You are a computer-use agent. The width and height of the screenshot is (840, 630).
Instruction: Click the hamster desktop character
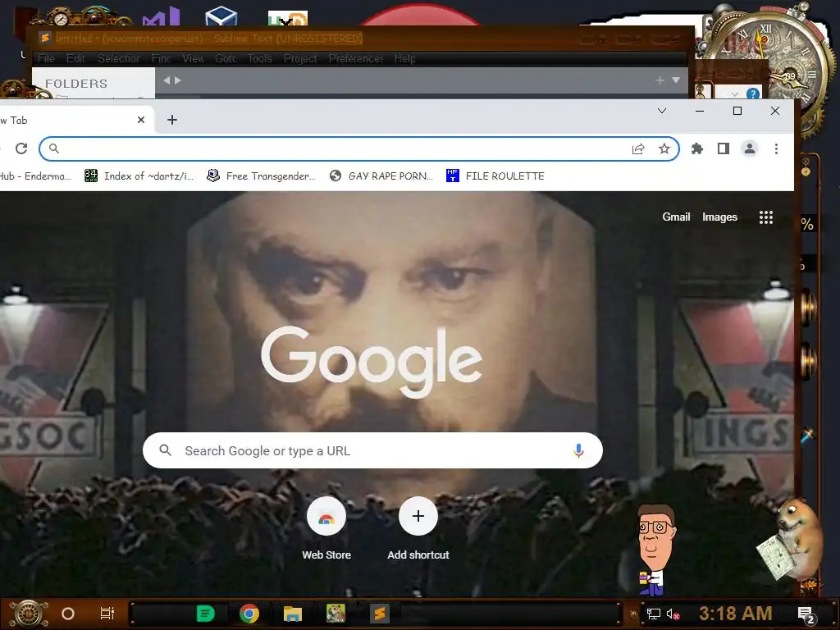pos(793,540)
